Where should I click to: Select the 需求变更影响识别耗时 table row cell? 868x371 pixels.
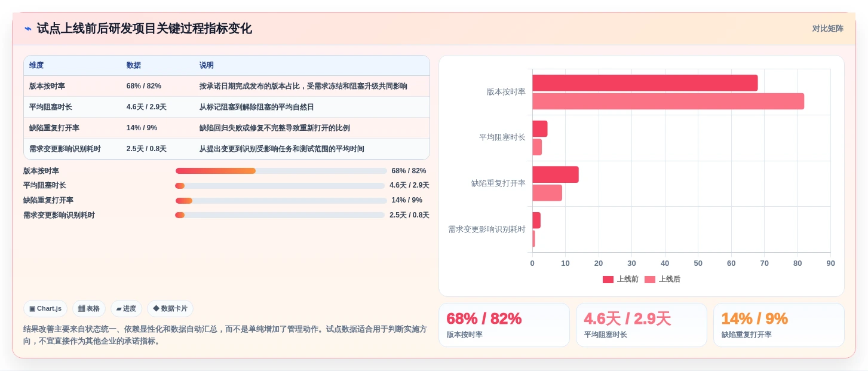(x=72, y=149)
